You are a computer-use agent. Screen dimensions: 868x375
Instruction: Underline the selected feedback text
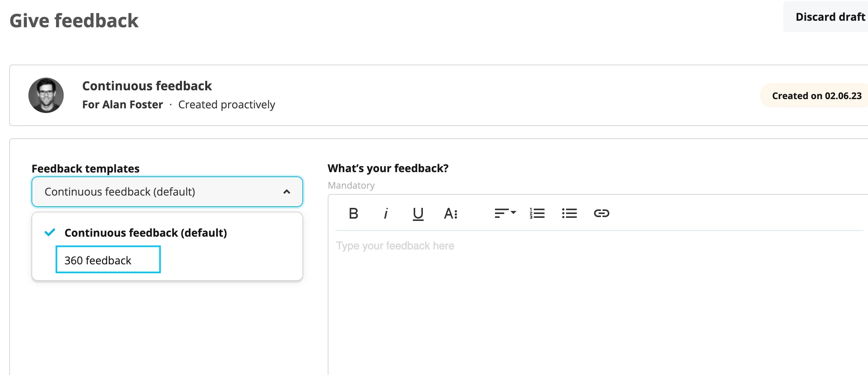(x=418, y=214)
